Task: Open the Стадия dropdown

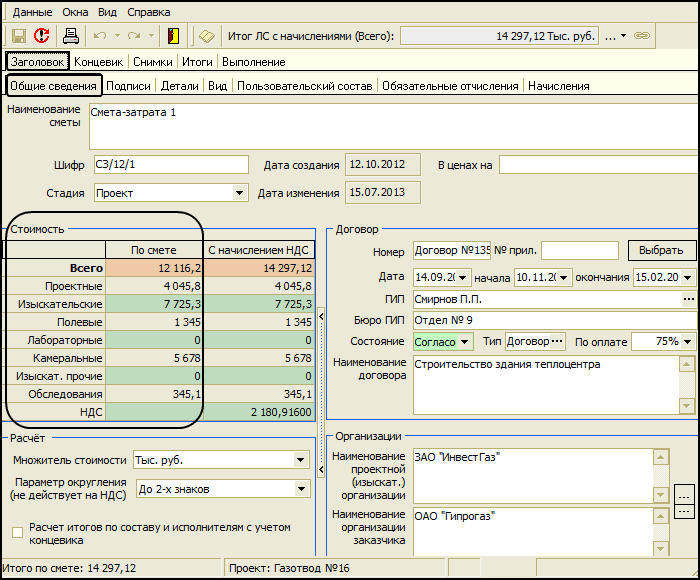Action: pos(239,193)
